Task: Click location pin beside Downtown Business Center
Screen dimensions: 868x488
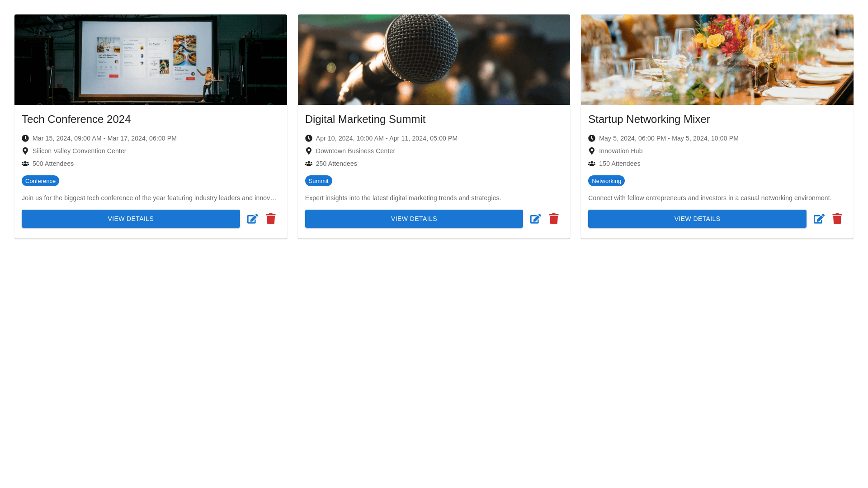Action: (309, 151)
